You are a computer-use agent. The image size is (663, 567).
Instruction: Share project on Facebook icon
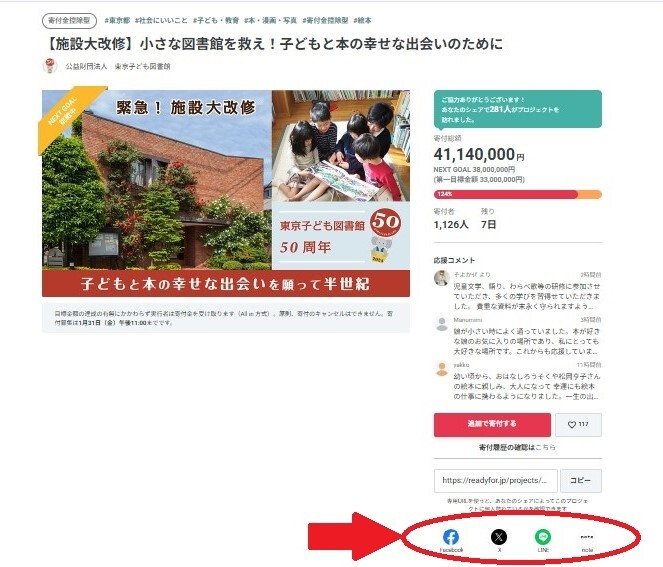[x=451, y=537]
